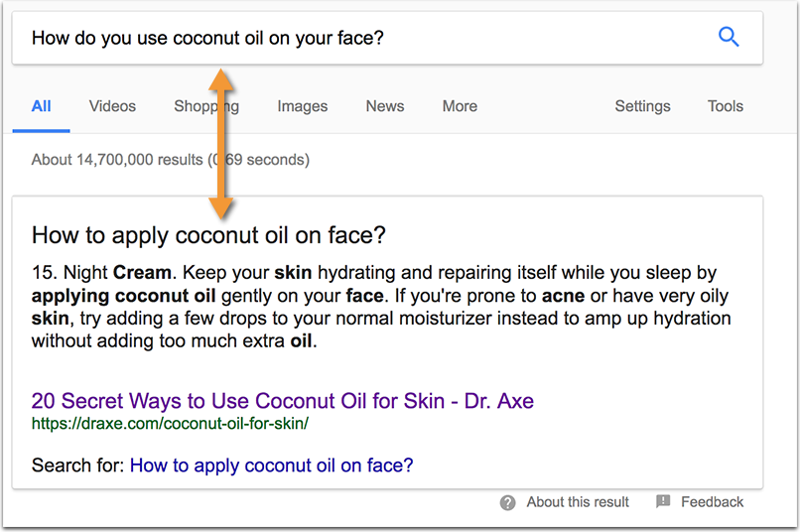
Task: Click the blue search magnifier icon
Action: 729,38
